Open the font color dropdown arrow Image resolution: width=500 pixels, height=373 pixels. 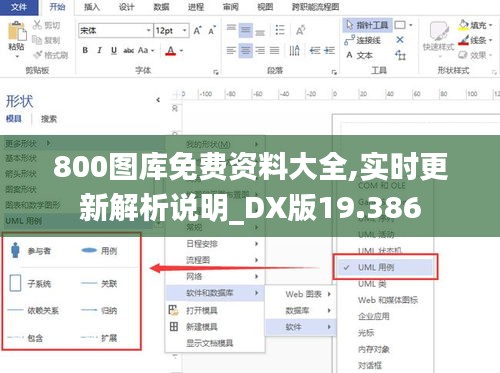click(x=182, y=51)
